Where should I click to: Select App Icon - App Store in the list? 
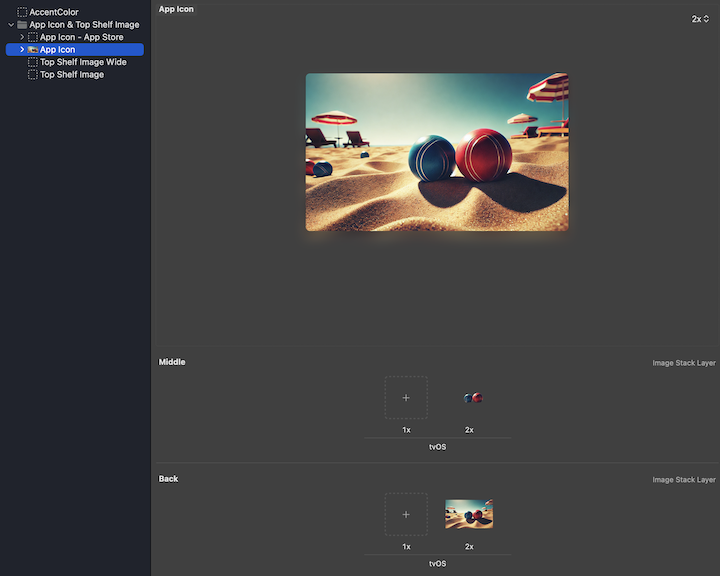click(x=81, y=37)
